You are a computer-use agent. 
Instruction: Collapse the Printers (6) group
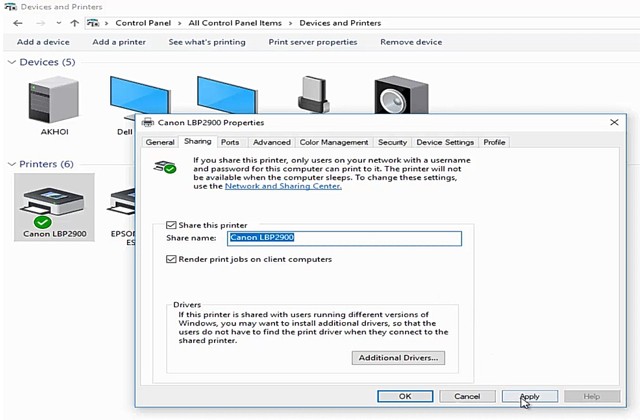coord(11,164)
